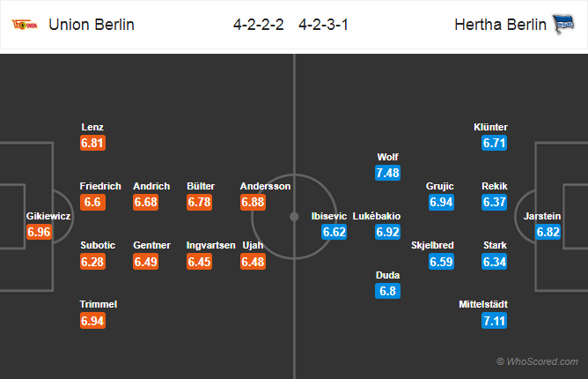588x379 pixels.
Task: Open the Union Berlin team name
Action: tap(92, 25)
